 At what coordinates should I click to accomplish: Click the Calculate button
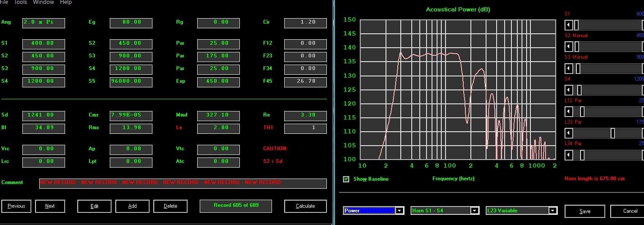coord(305,206)
